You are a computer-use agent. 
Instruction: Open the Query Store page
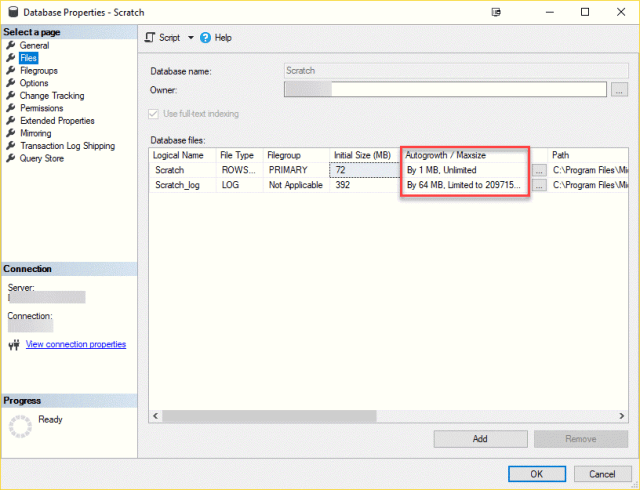(42, 158)
